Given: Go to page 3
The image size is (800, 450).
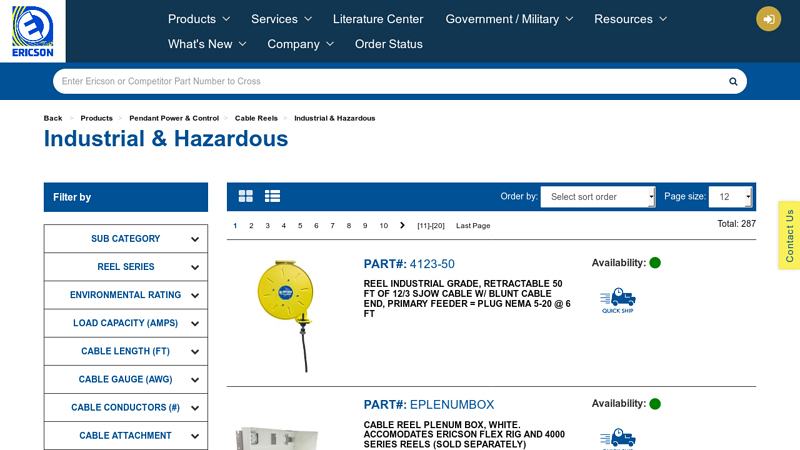Looking at the screenshot, I should click(x=267, y=226).
